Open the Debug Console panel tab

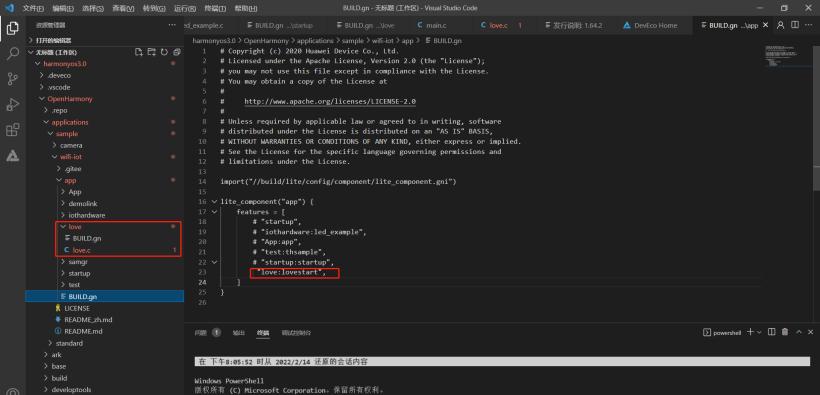296,332
